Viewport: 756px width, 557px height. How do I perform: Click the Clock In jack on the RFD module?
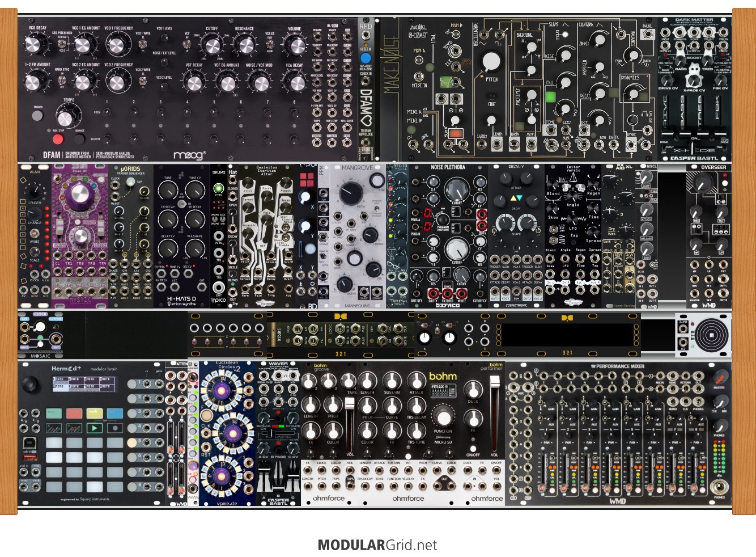tap(366, 82)
